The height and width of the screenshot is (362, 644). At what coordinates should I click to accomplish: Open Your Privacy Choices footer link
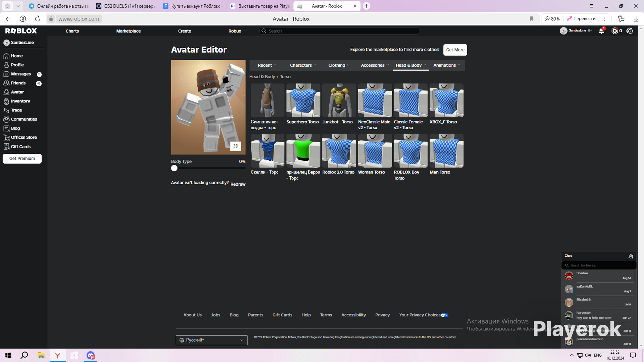pos(424,315)
